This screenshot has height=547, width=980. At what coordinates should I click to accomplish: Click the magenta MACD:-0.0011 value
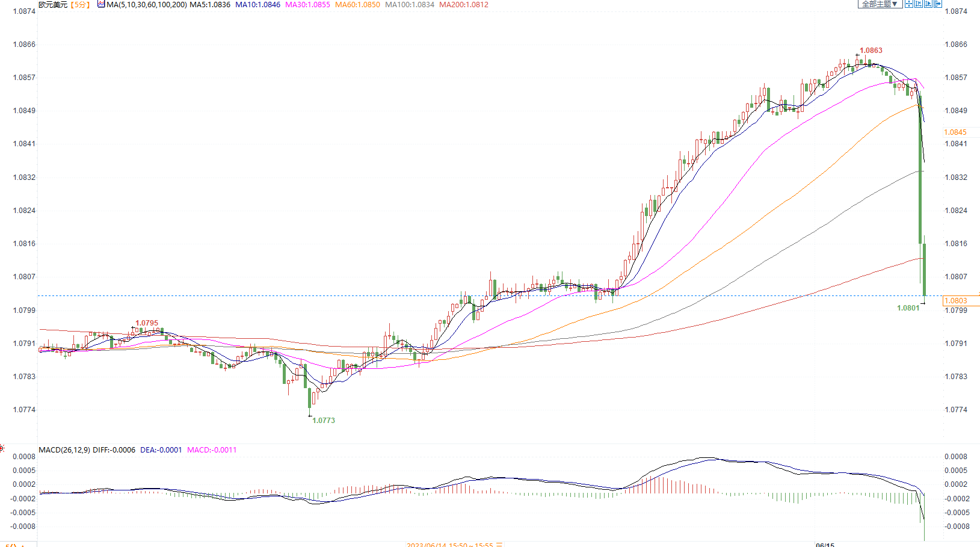coord(212,450)
